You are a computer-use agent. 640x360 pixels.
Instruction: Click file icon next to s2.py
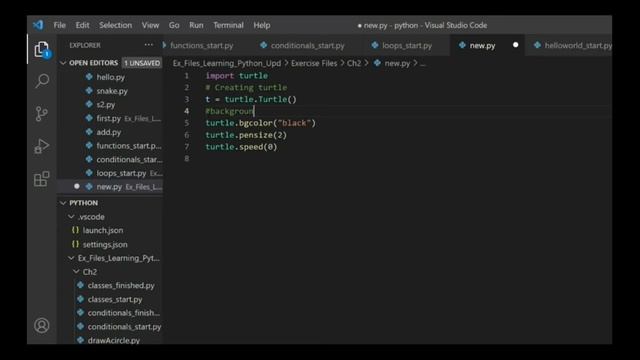[x=89, y=104]
